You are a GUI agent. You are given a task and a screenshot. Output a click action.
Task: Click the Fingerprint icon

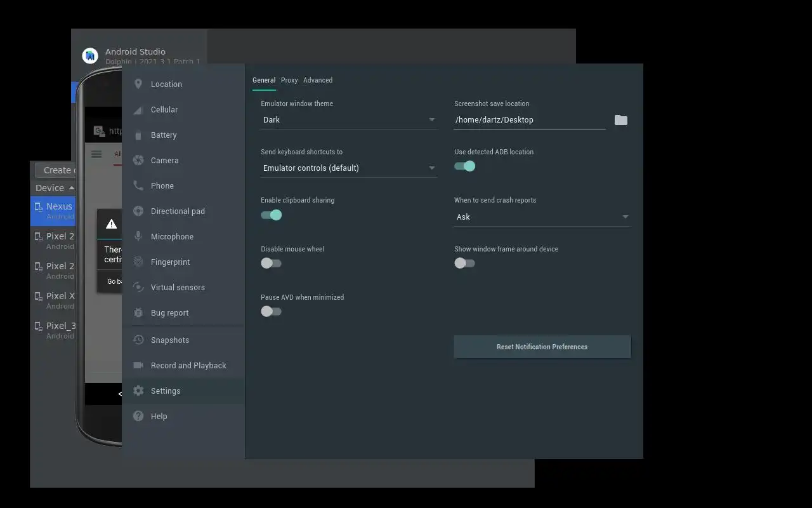click(138, 262)
